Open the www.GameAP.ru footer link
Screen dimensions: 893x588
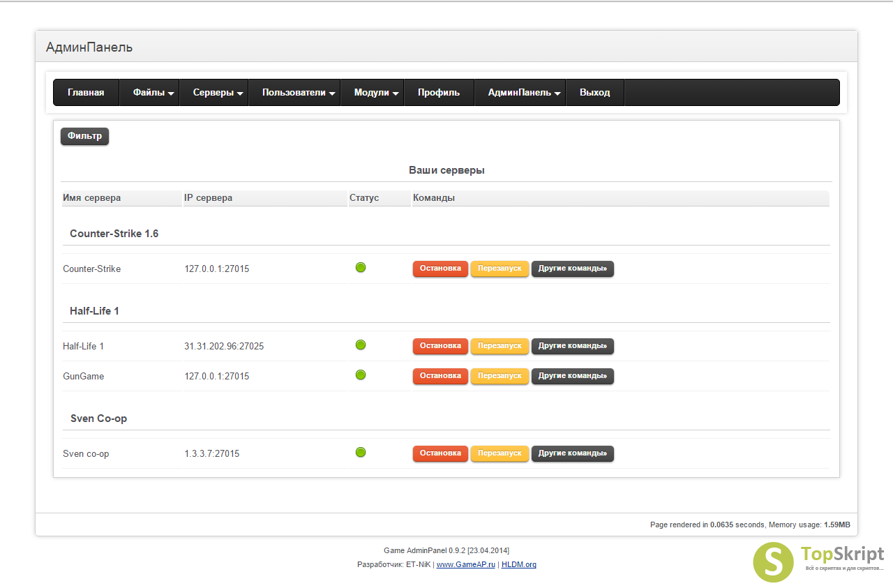pos(466,564)
